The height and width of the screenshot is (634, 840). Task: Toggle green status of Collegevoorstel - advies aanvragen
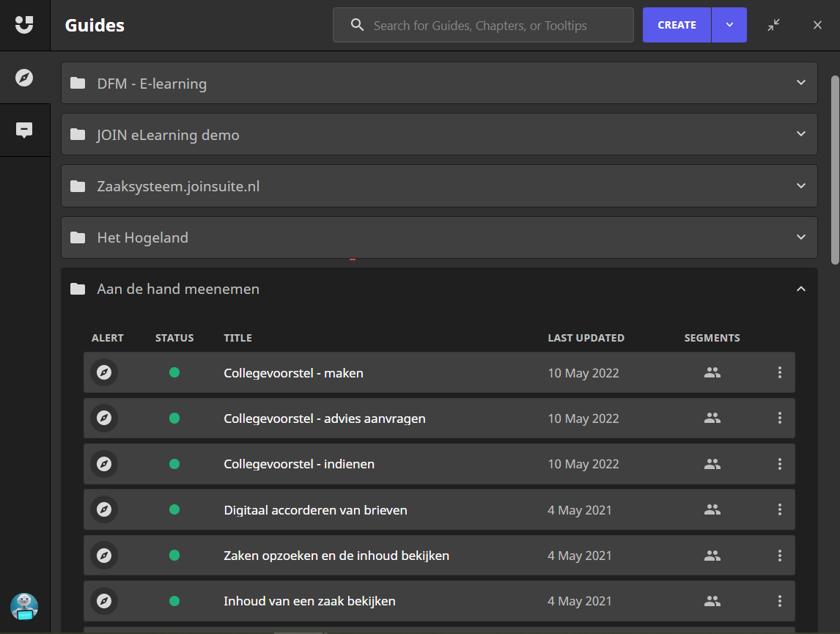[x=174, y=419]
